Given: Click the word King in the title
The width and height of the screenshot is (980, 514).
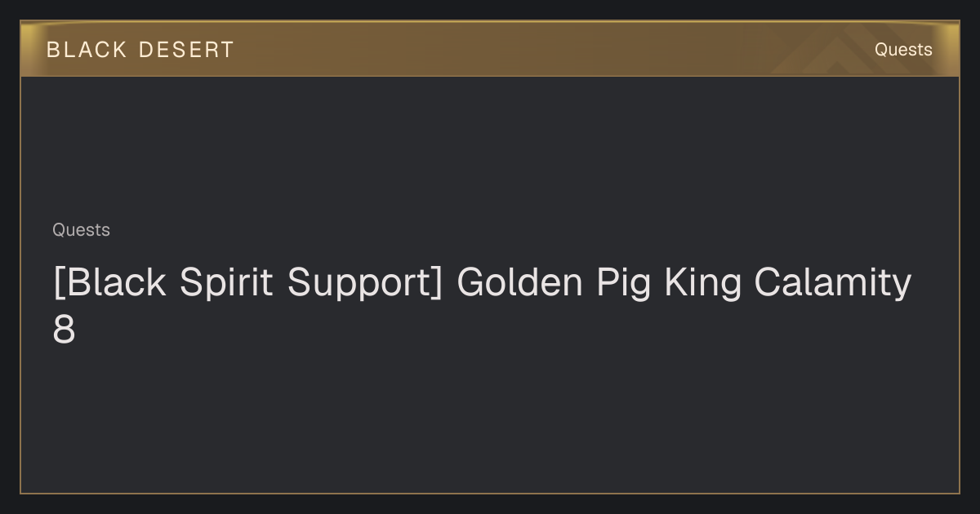Looking at the screenshot, I should (702, 283).
